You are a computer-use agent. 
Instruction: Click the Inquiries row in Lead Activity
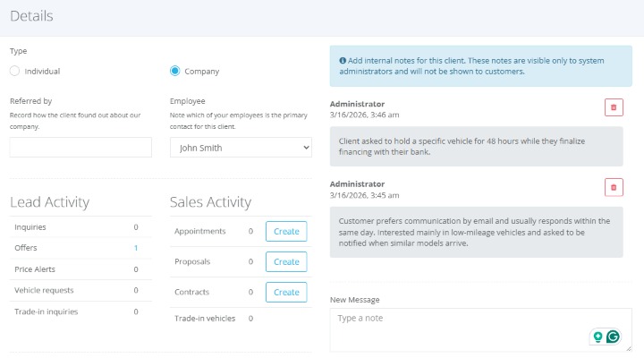pos(80,227)
